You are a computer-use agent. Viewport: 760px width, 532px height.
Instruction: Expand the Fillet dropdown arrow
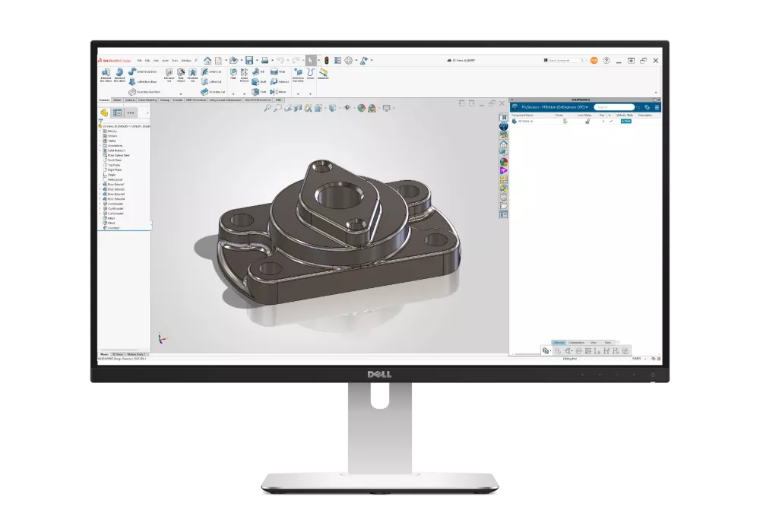click(233, 94)
